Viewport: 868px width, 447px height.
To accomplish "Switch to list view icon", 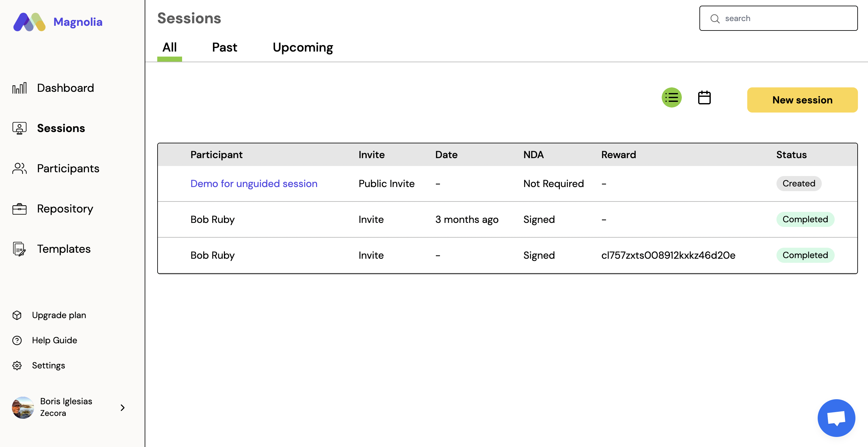I will (671, 98).
